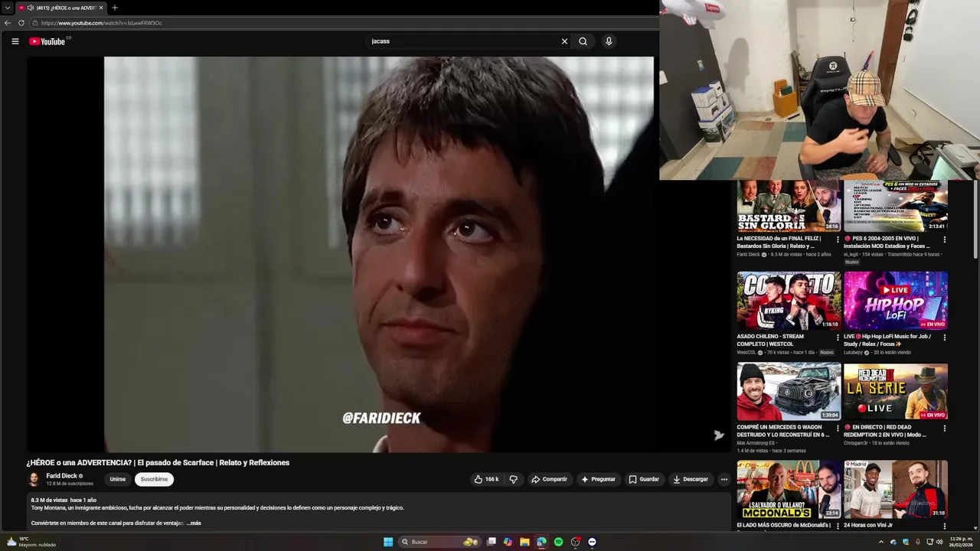Click the taskbar Buscar search box
The width and height of the screenshot is (980, 551).
click(x=438, y=542)
